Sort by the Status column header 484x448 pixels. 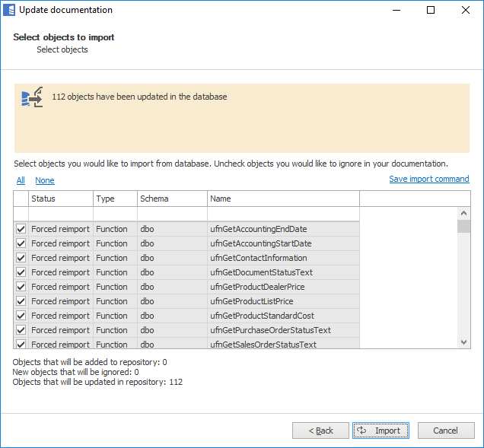click(x=60, y=199)
